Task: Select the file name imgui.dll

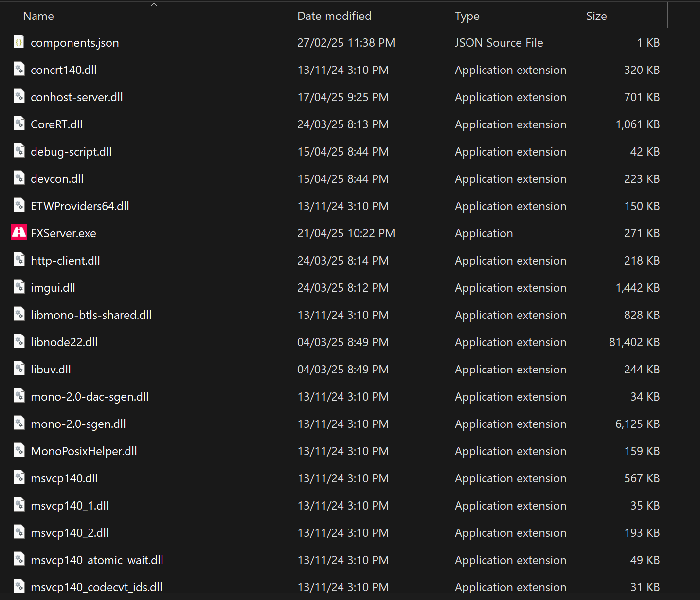Action: [x=53, y=288]
